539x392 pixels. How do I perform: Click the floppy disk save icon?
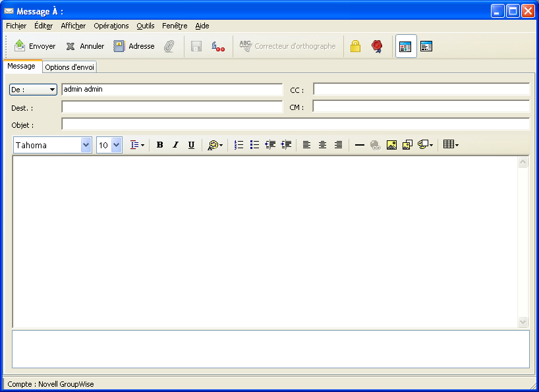click(196, 46)
